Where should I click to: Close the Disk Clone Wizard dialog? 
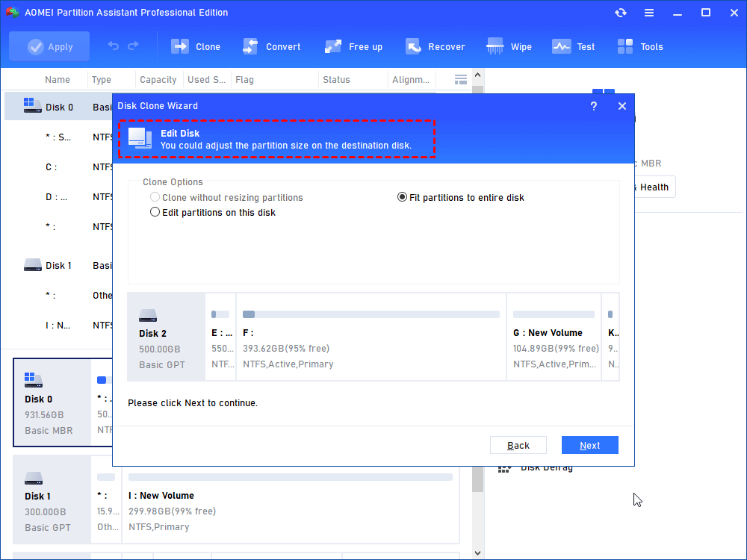pyautogui.click(x=622, y=106)
